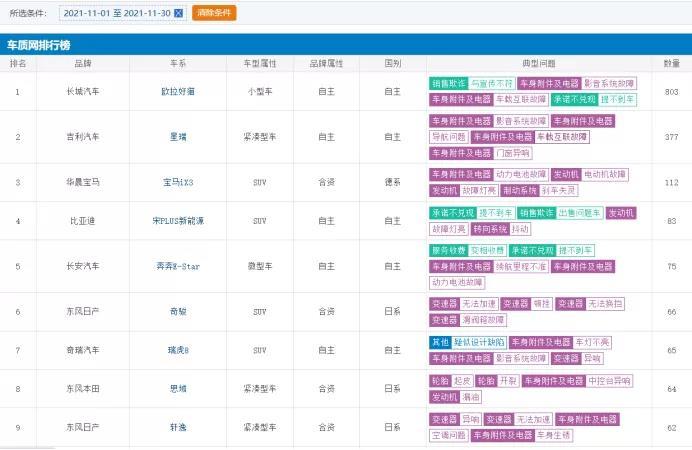Click the 数量 column header
Image resolution: width=692 pixels, height=450 pixels.
point(671,64)
